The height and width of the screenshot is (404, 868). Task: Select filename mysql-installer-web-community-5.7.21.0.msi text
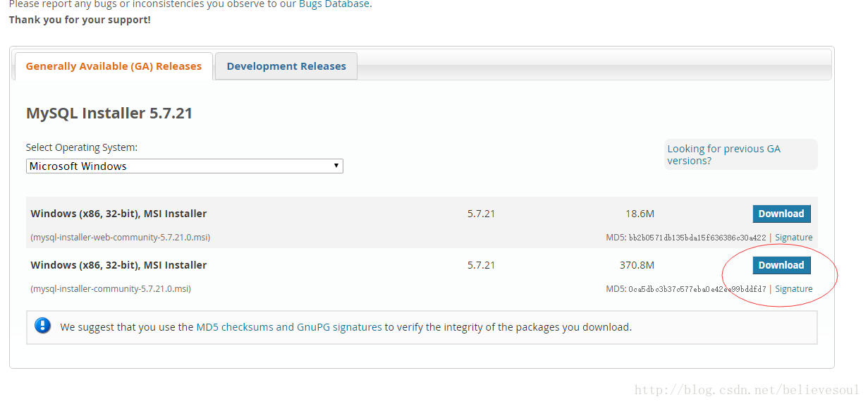coord(120,238)
